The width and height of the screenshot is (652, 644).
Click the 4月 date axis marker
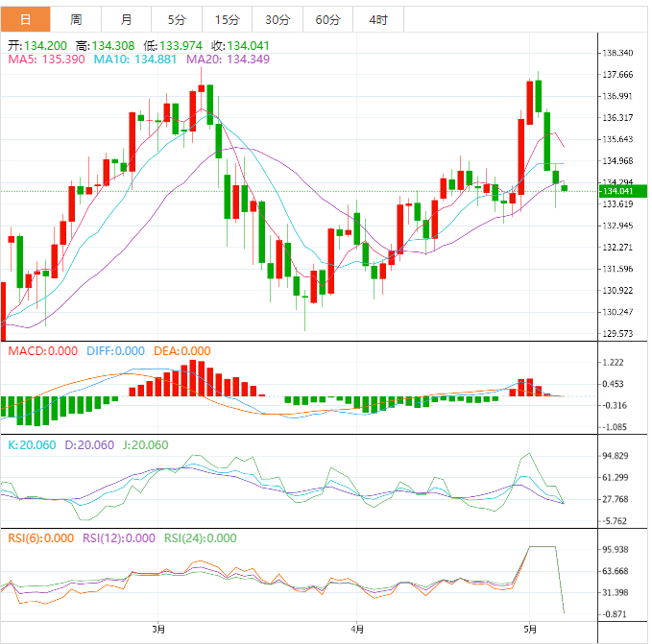click(x=357, y=629)
